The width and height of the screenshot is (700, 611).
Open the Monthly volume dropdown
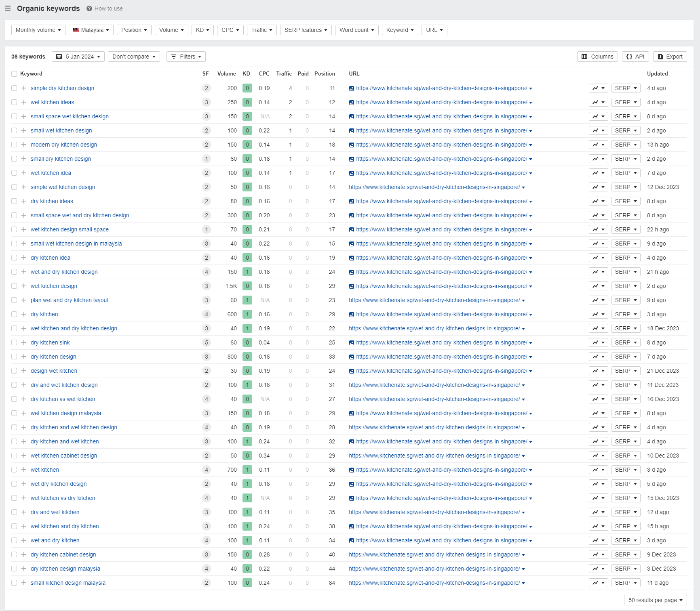point(38,30)
